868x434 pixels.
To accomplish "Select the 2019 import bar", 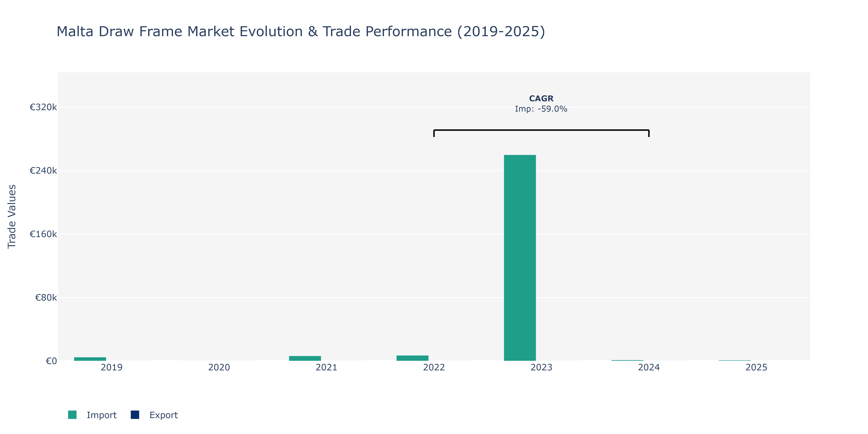I will pos(90,359).
